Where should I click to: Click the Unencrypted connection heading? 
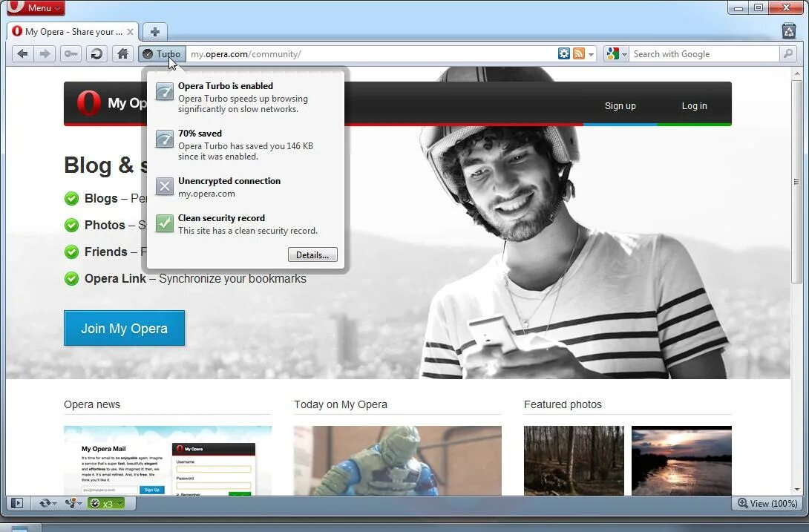[x=229, y=180]
